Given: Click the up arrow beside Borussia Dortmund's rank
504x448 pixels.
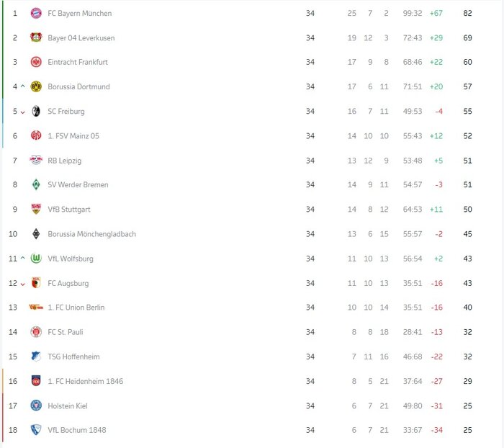Looking at the screenshot, I should [x=22, y=86].
